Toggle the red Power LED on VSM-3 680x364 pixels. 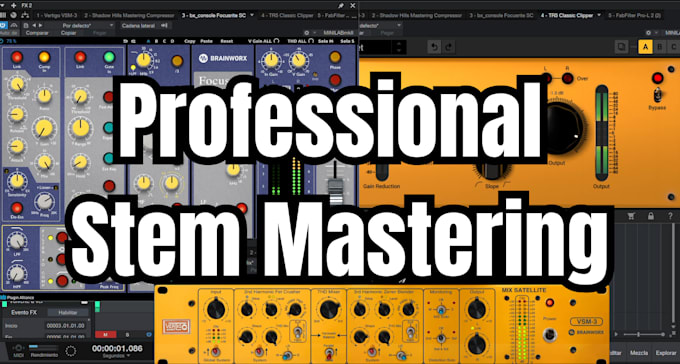coord(550,303)
